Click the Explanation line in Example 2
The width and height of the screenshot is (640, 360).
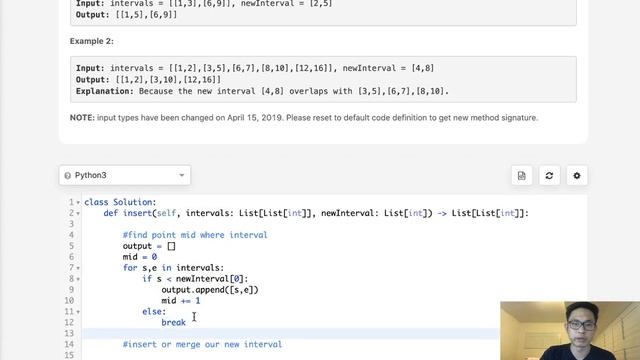coord(262,91)
